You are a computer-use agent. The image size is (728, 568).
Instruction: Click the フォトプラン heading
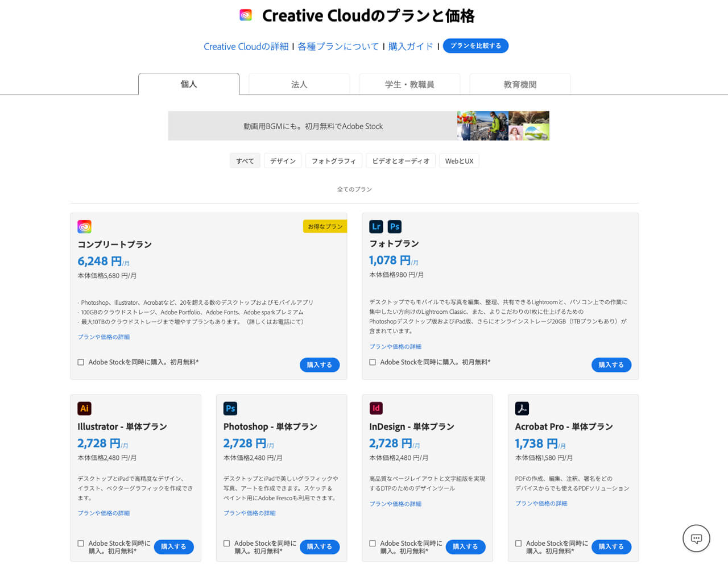click(x=394, y=244)
